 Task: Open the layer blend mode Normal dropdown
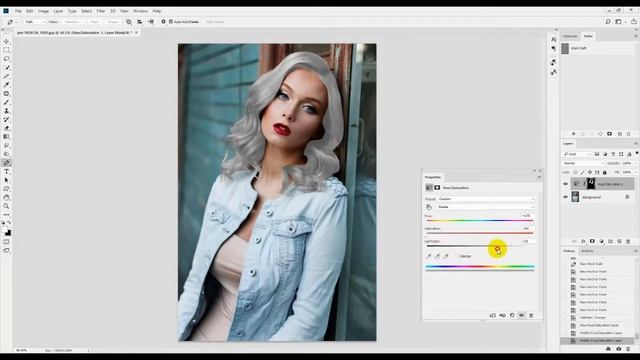click(x=583, y=163)
